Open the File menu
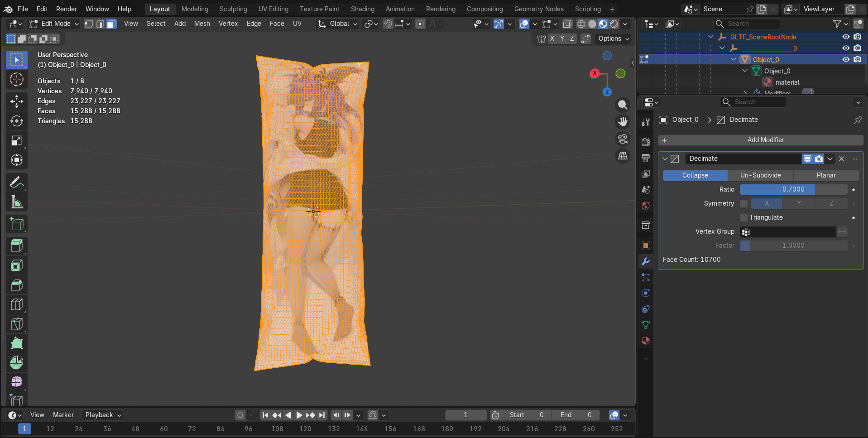 tap(23, 9)
